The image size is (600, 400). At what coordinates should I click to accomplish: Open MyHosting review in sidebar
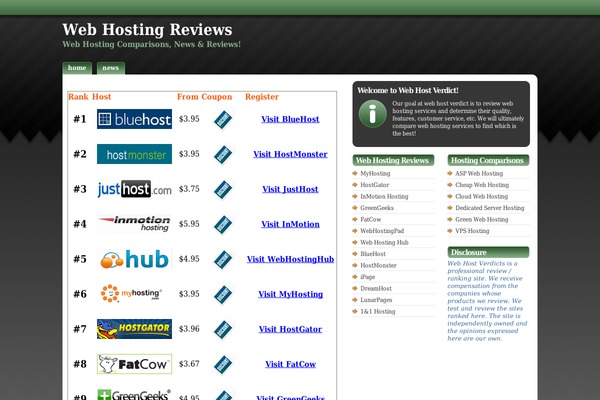375,173
